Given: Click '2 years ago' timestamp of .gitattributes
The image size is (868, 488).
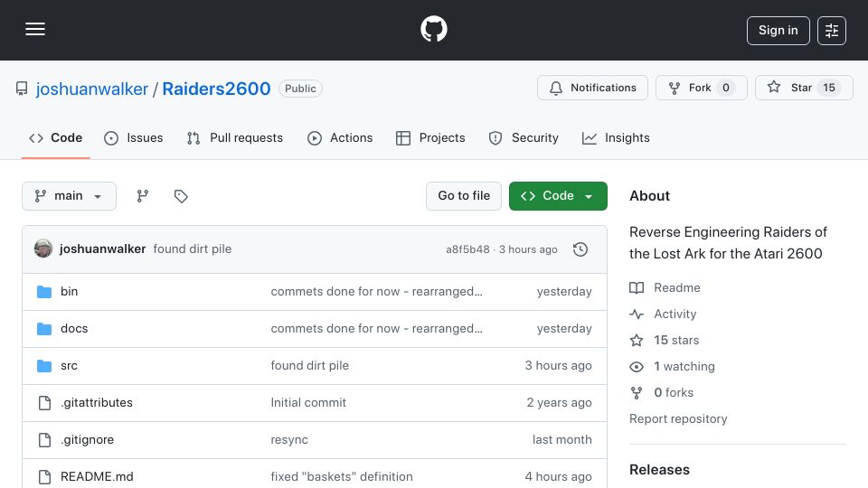Looking at the screenshot, I should (x=559, y=403).
